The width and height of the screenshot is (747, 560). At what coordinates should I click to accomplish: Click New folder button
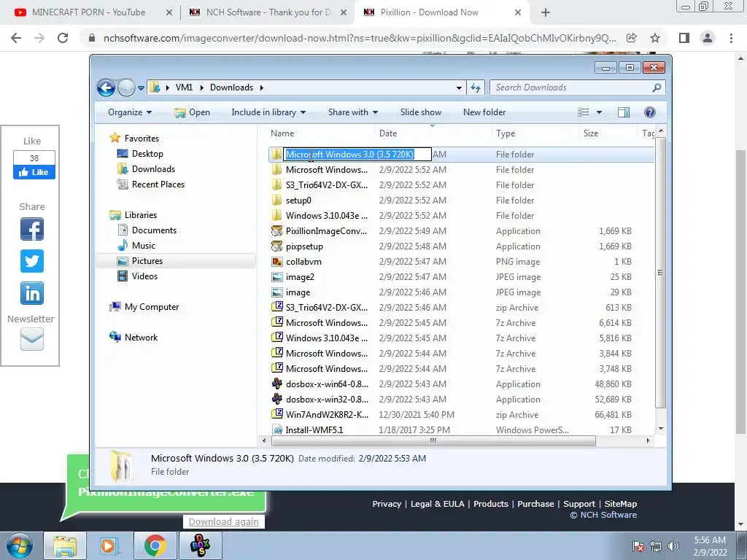click(484, 112)
